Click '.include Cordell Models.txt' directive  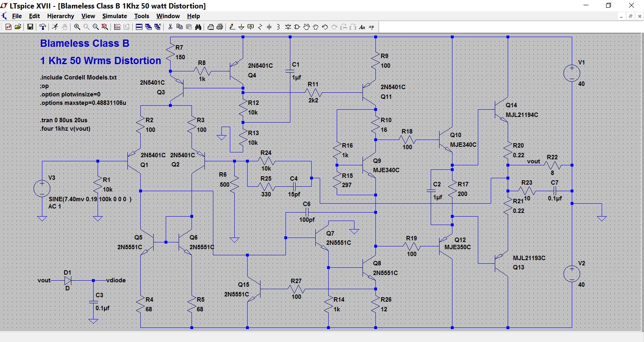tap(78, 77)
